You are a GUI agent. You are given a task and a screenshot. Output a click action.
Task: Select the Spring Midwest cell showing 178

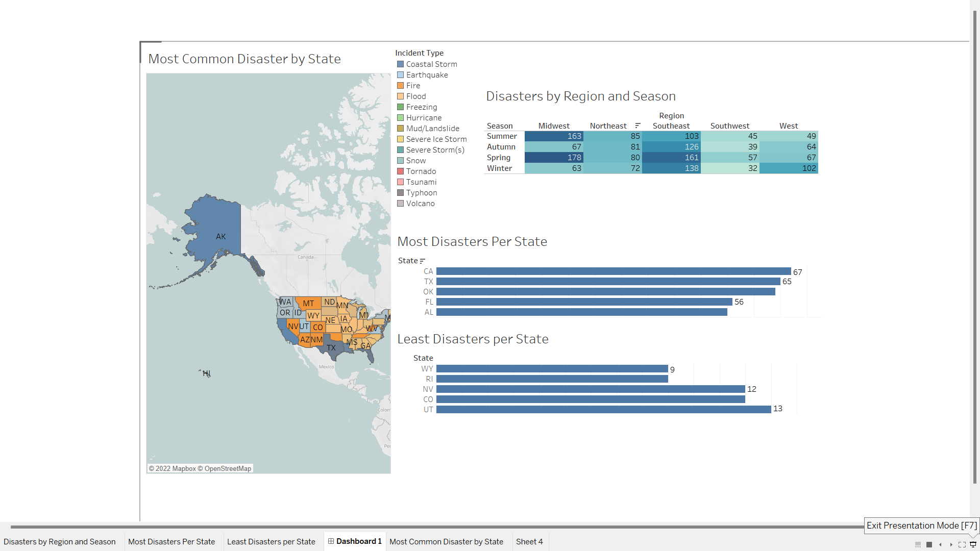[554, 158]
